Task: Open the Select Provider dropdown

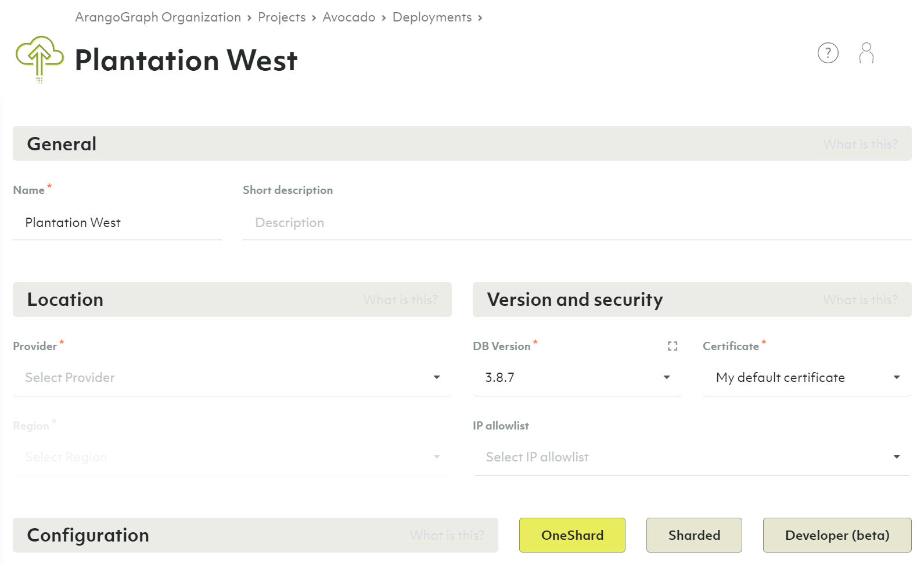Action: click(232, 378)
